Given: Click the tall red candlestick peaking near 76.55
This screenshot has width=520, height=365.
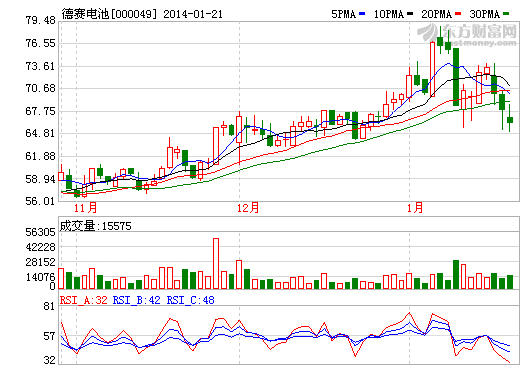Looking at the screenshot, I should tap(432, 69).
